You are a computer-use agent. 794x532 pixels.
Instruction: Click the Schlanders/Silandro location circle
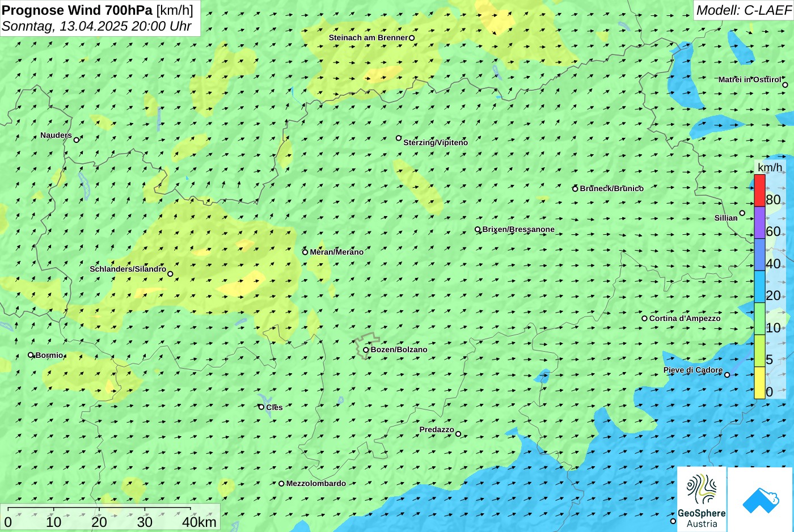170,274
